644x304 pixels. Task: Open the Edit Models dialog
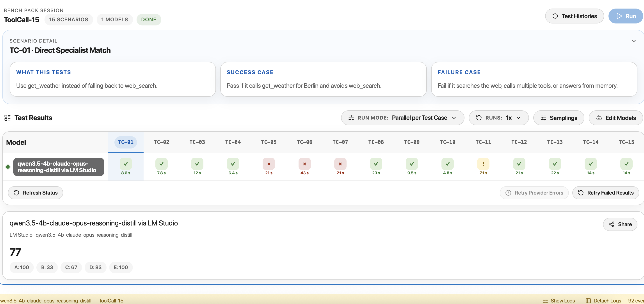pos(616,118)
